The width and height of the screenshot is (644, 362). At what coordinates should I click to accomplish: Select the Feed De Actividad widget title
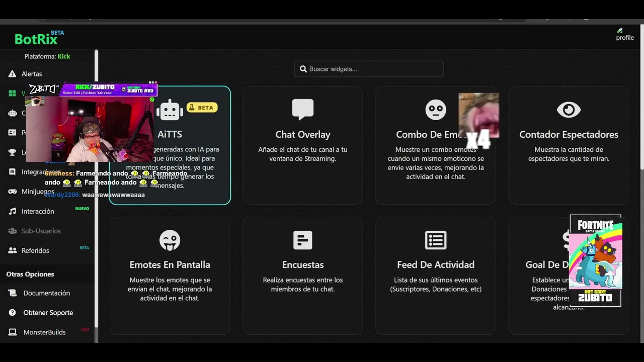[436, 264]
